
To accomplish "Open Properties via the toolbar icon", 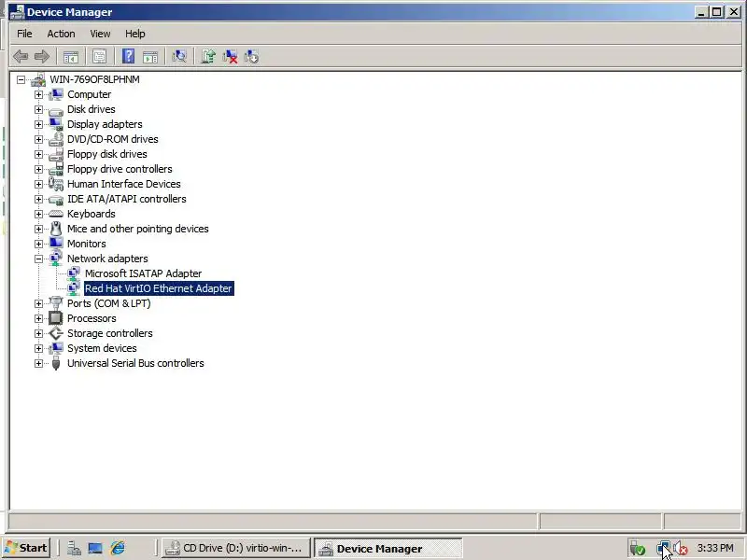I will tap(100, 57).
